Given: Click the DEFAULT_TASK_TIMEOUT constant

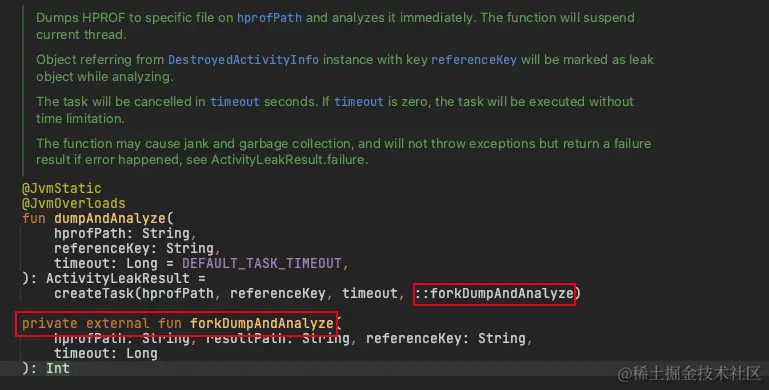Looking at the screenshot, I should [262, 263].
